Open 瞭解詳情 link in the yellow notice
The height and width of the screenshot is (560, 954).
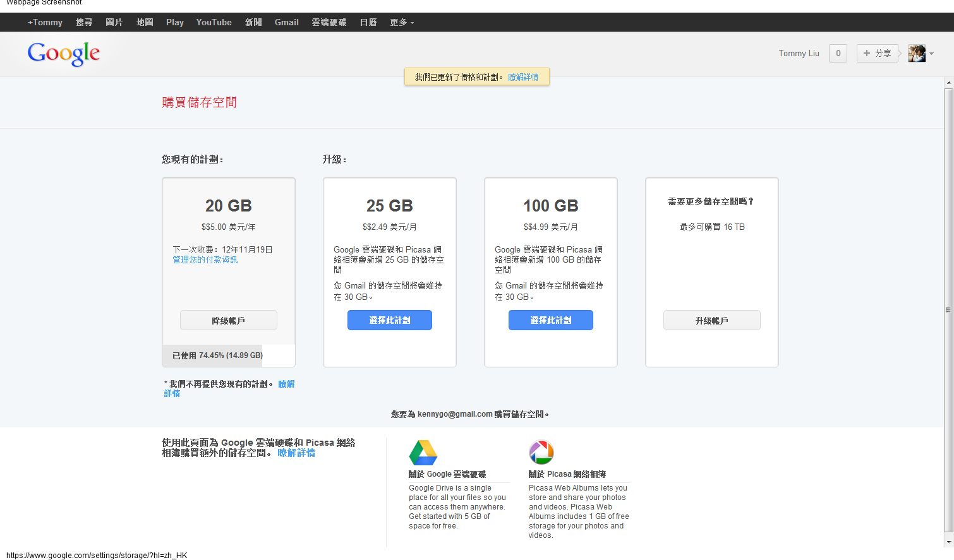pos(524,77)
